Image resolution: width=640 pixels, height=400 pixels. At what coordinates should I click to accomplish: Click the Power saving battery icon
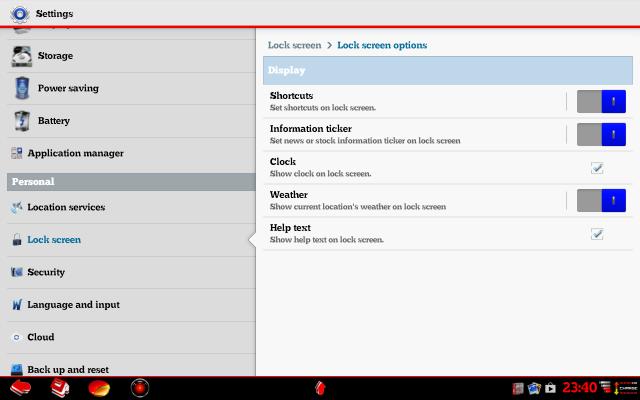[x=23, y=89]
